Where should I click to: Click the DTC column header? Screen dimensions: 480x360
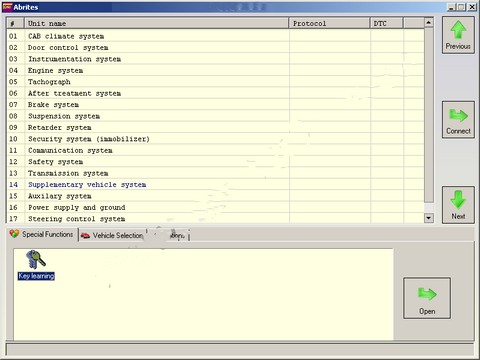click(387, 23)
